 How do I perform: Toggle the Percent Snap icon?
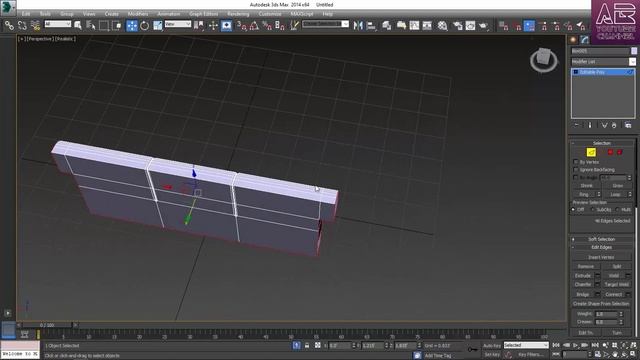[x=267, y=26]
